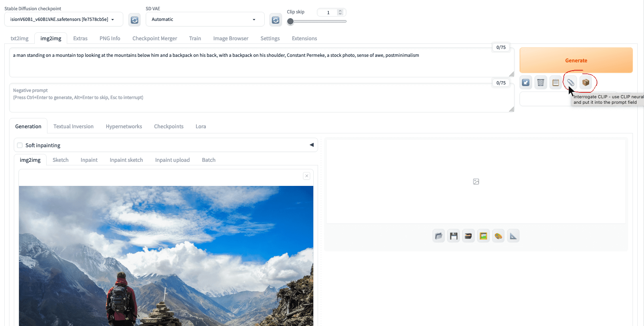Image resolution: width=644 pixels, height=326 pixels.
Task: Switch to the Textual Inversion tab
Action: (73, 126)
